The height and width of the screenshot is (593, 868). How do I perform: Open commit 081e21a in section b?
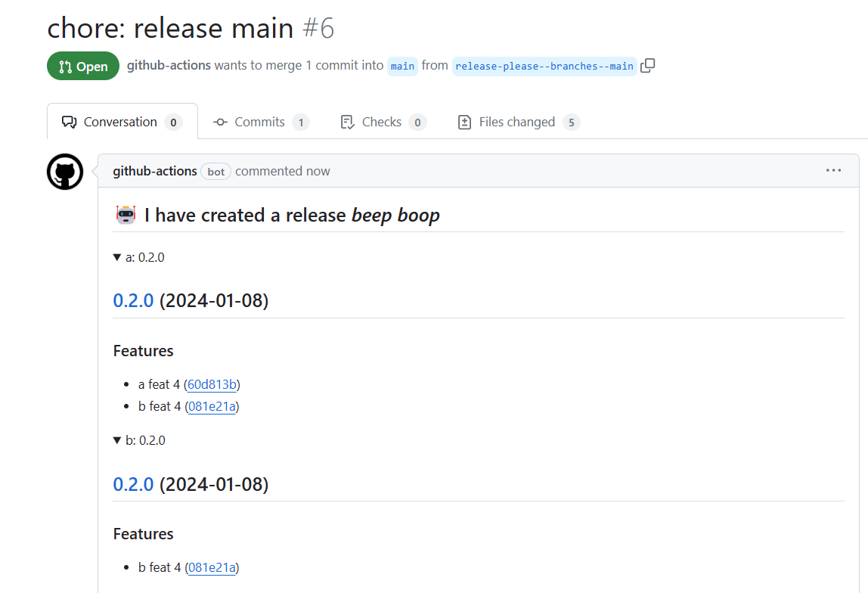[x=212, y=567]
